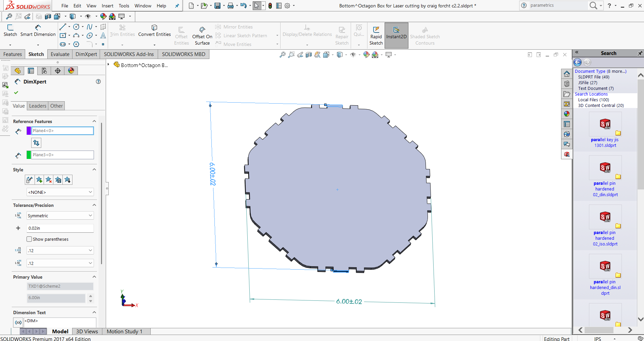Select the sketch Text tool
Image resolution: width=644 pixels, height=341 pixels.
click(103, 36)
